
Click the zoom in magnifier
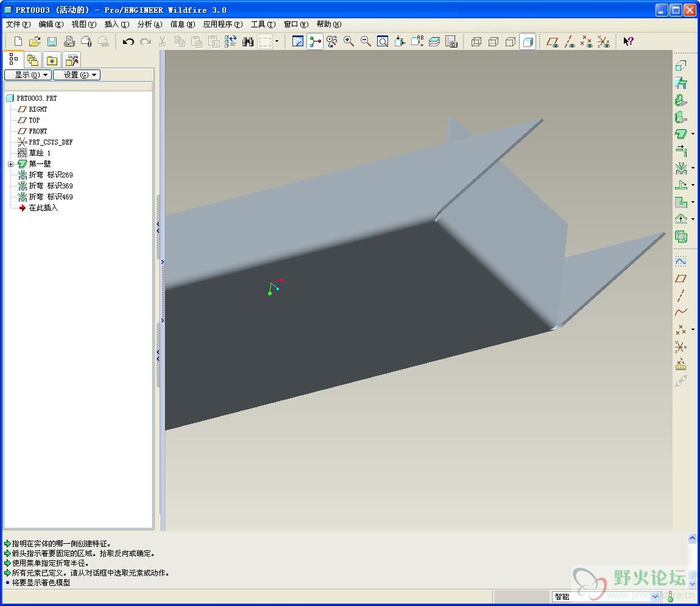348,41
